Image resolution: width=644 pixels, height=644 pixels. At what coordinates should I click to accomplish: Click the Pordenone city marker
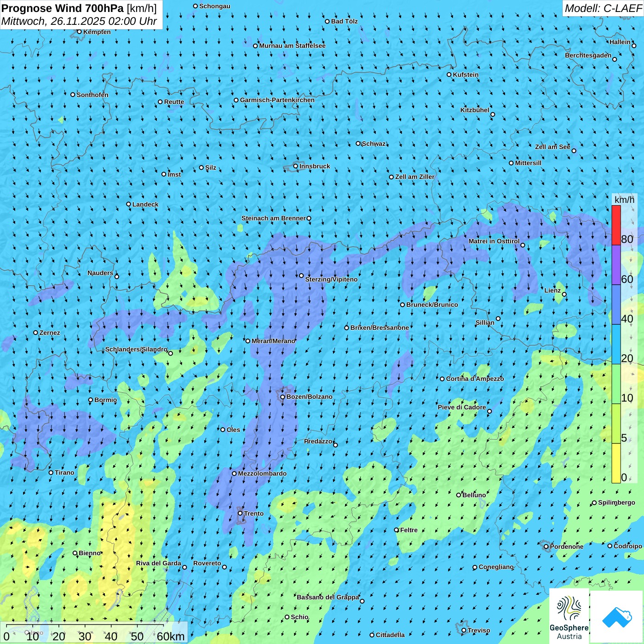click(x=546, y=547)
